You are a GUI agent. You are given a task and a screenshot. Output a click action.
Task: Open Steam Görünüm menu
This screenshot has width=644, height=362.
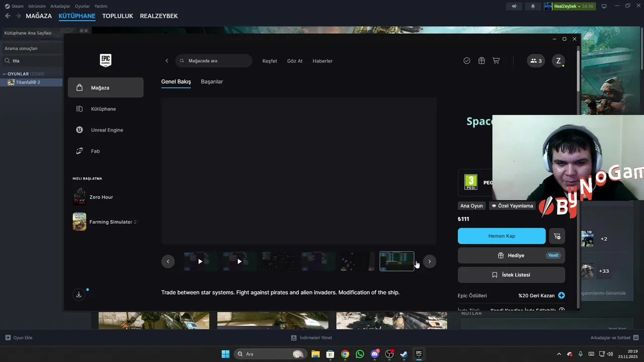pyautogui.click(x=37, y=6)
